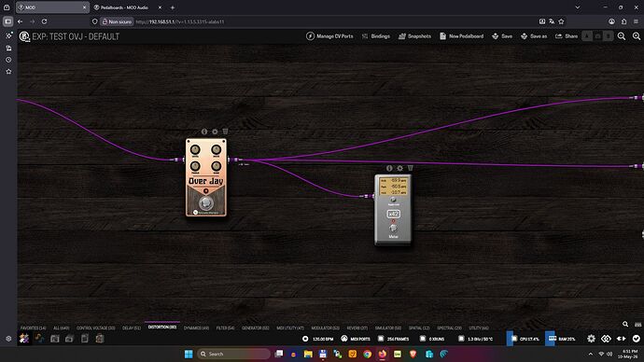Share the pedalboard
The width and height of the screenshot is (644, 362).
coord(567,36)
